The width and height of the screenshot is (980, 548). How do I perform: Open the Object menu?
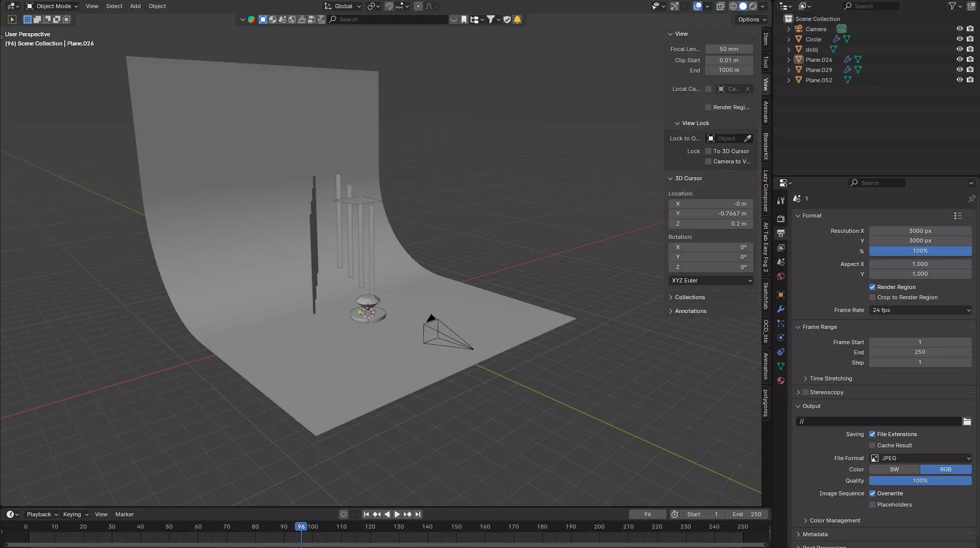click(157, 6)
